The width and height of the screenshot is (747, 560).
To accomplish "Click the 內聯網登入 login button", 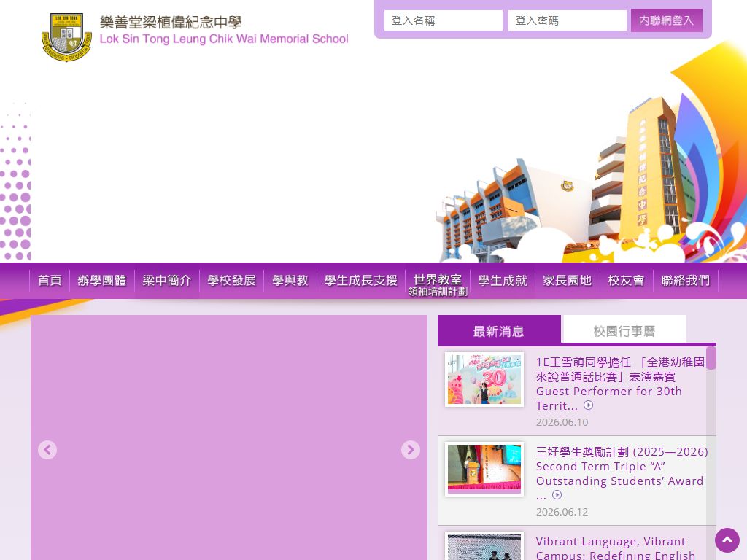I will pos(667,20).
